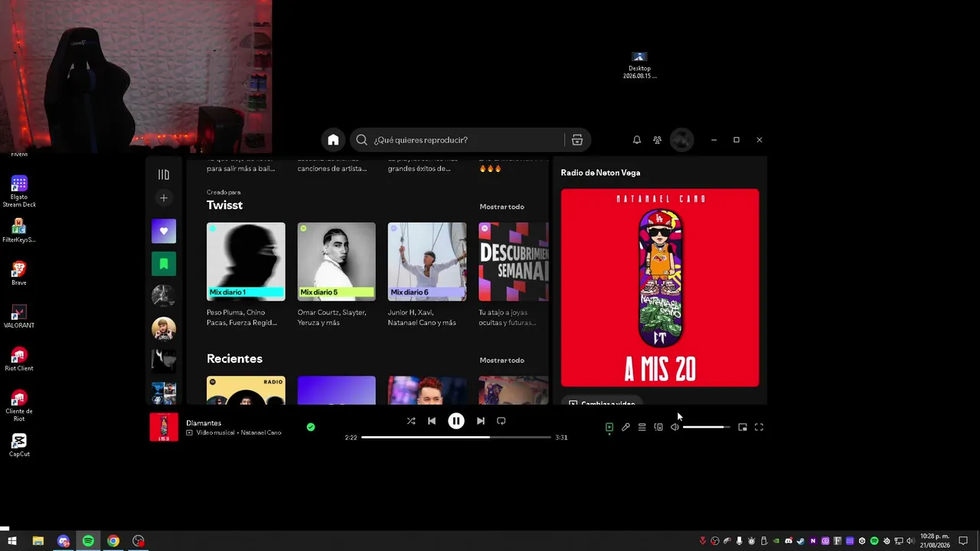Select the Cliente de Riot desktop shortcut
The image size is (980, 551).
(x=19, y=406)
